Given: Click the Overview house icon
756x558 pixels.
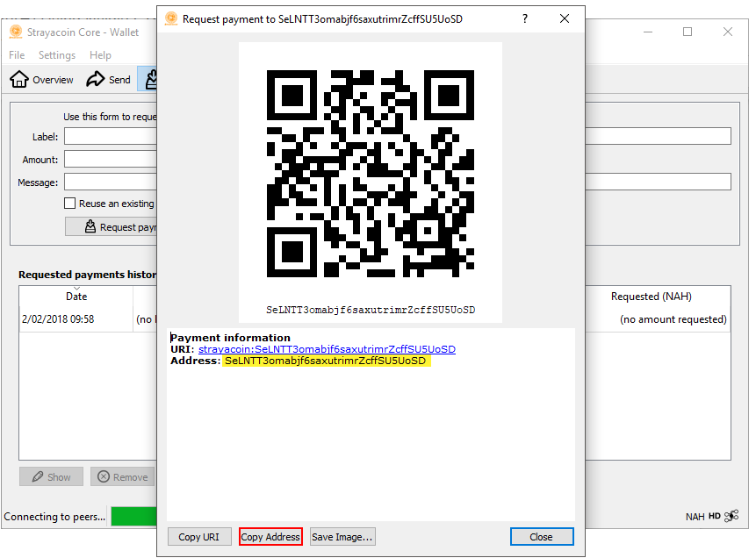Looking at the screenshot, I should tap(19, 79).
